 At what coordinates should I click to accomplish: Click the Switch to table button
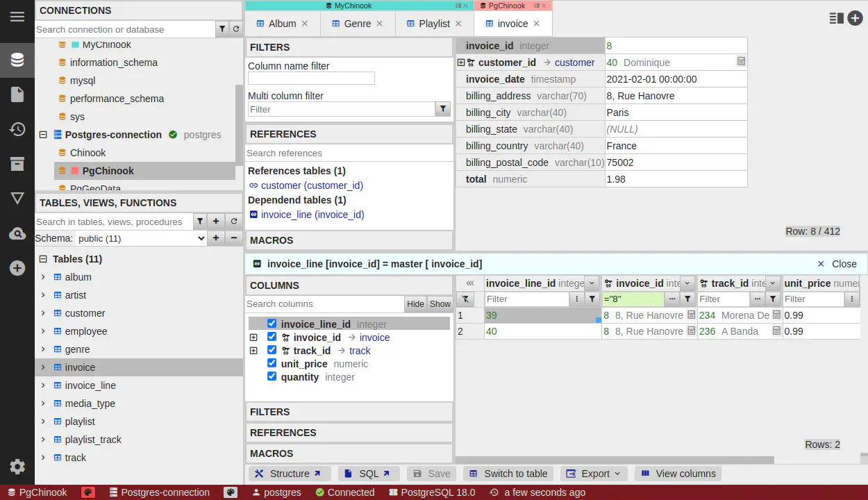pos(508,474)
